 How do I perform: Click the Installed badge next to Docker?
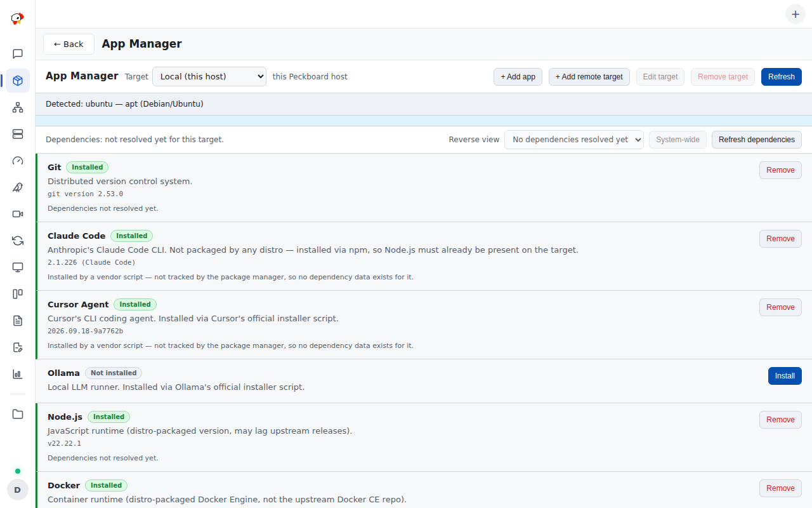point(107,486)
